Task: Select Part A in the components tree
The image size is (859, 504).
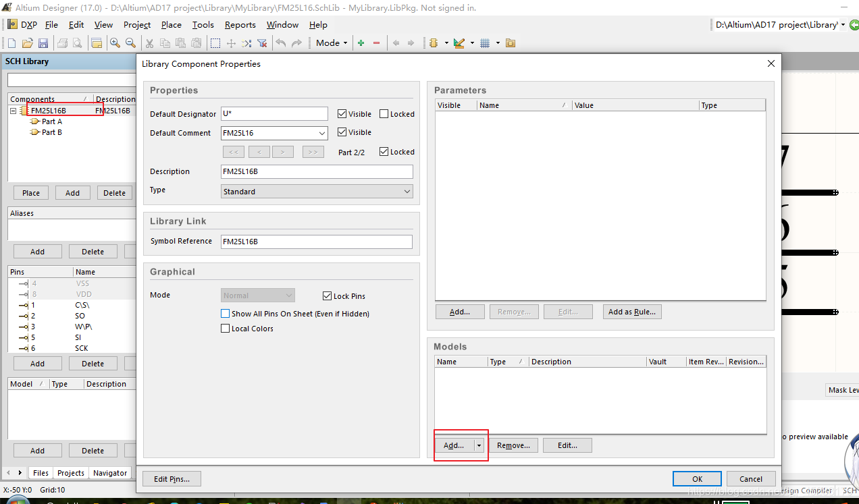Action: coord(51,121)
